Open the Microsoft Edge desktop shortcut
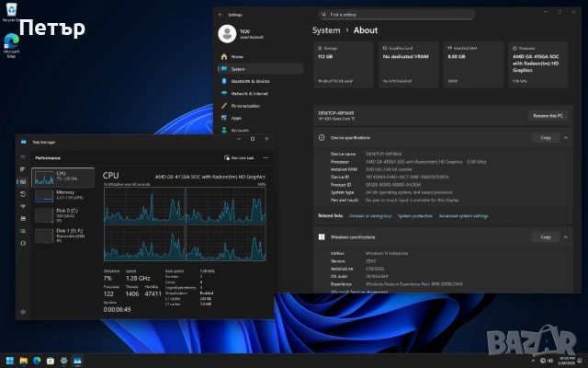The width and height of the screenshot is (588, 368). pos(10,43)
